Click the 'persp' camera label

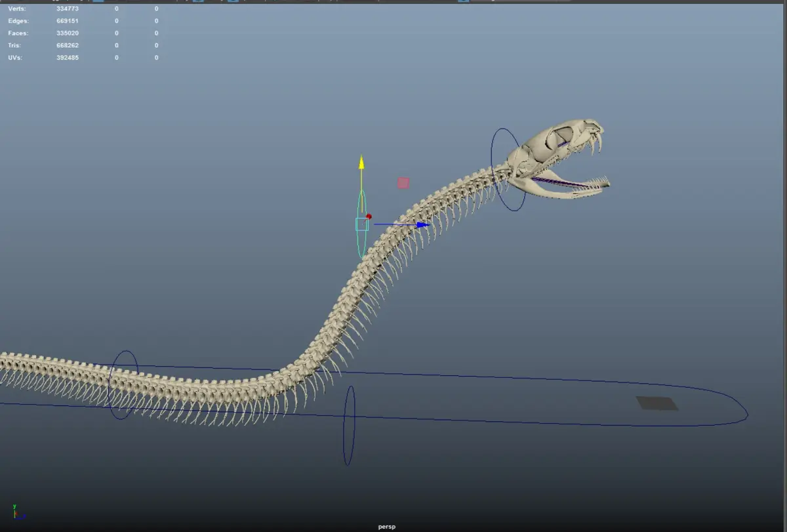[x=387, y=527]
